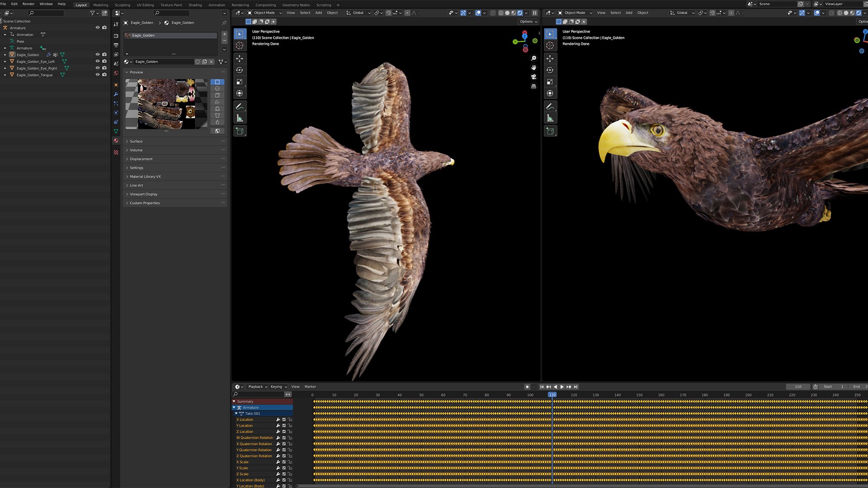
Task: Hide Eagle_Golden object in viewport
Action: [97, 54]
